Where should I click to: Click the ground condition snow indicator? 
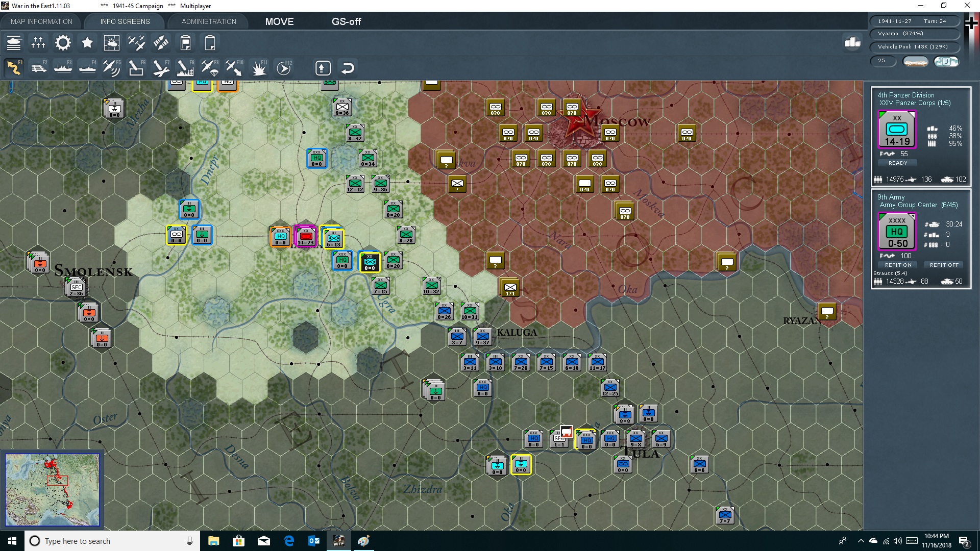915,61
